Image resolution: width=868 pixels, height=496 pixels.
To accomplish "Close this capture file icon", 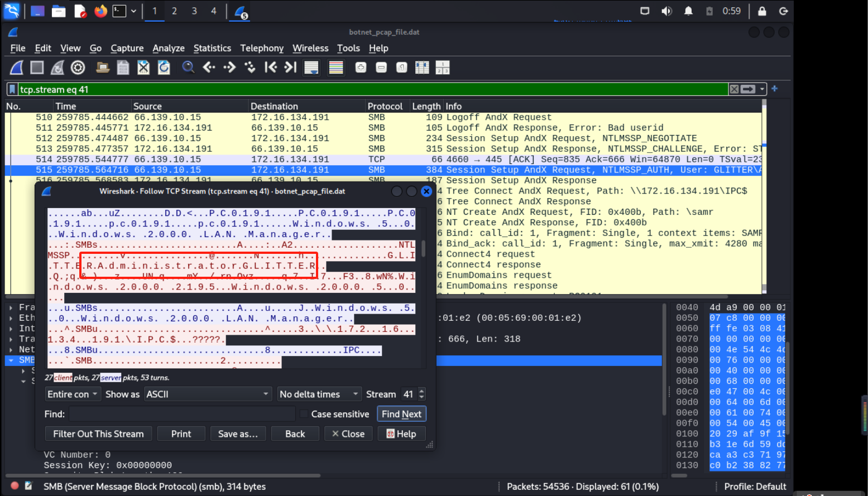I will pos(143,68).
